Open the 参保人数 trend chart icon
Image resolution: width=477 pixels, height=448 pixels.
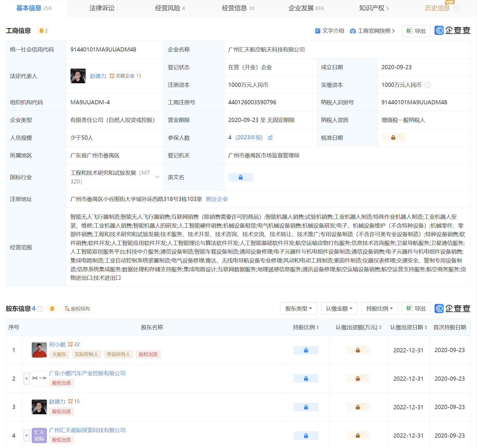[270, 138]
